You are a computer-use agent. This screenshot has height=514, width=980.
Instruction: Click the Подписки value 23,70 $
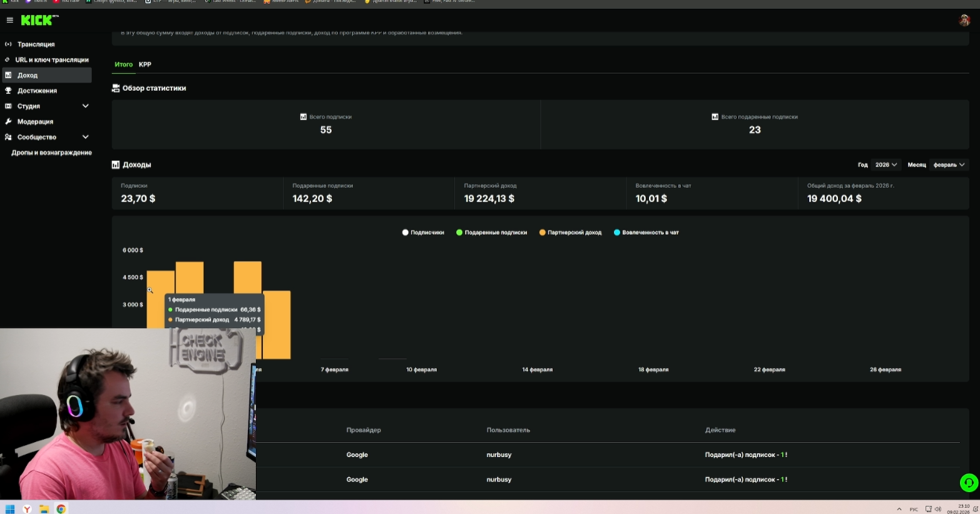138,198
